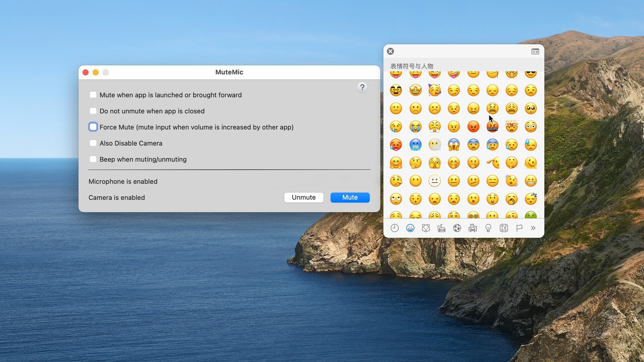Click the help question mark icon
This screenshot has width=644, height=362.
click(362, 87)
